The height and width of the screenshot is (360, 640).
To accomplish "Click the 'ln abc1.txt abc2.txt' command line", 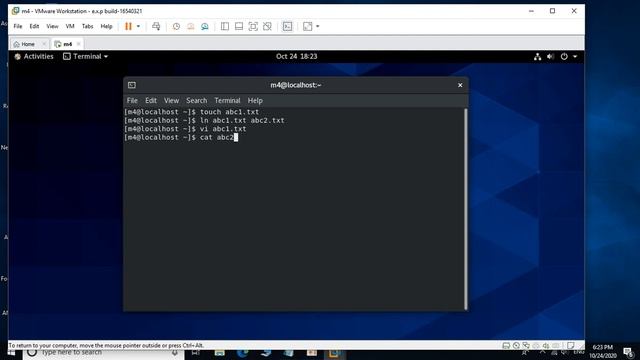I will 204,120.
